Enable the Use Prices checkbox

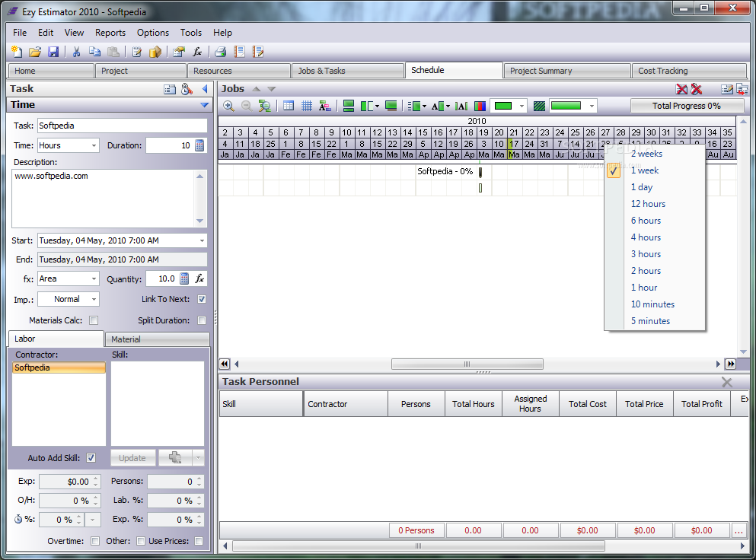tap(199, 541)
